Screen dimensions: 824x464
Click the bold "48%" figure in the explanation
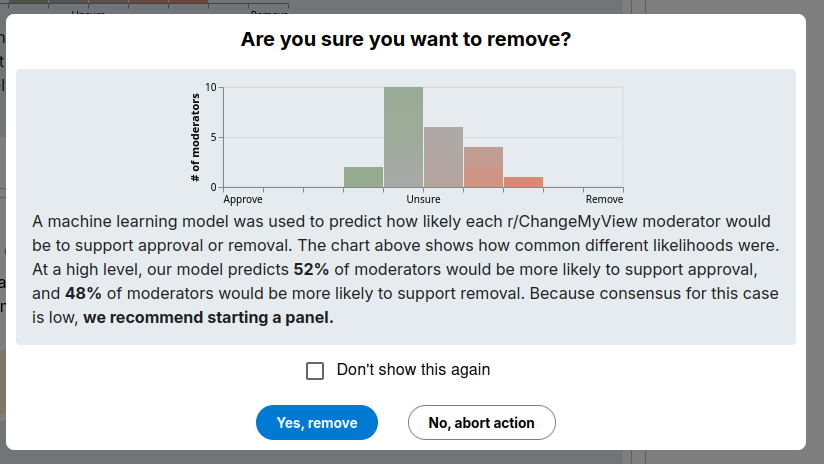(83, 293)
